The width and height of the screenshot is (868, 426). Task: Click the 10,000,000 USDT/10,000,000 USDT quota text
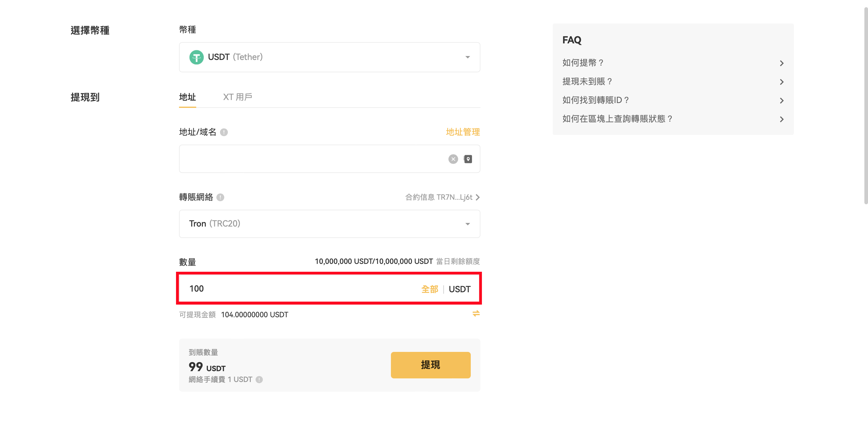pyautogui.click(x=374, y=261)
